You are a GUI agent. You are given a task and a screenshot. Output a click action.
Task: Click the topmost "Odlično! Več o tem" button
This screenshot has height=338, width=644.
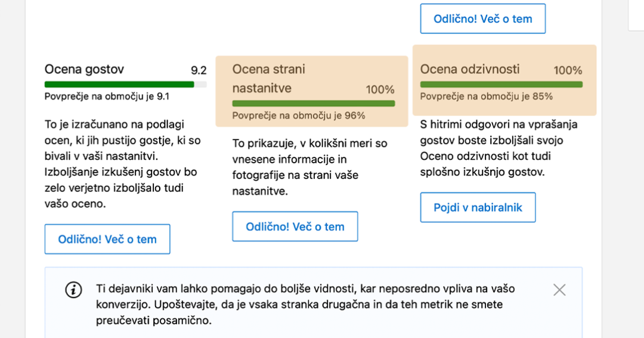482,19
